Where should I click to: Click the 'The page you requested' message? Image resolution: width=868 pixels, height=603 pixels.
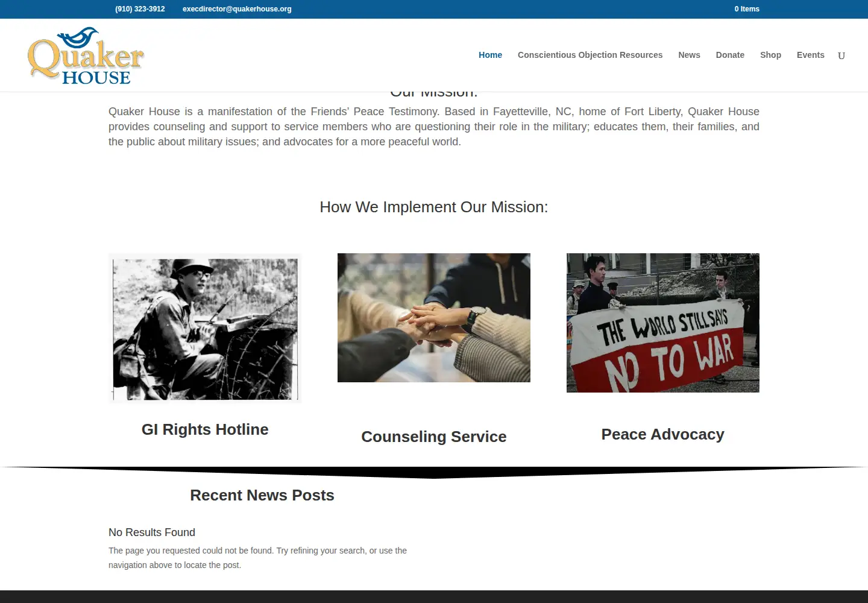(x=258, y=558)
